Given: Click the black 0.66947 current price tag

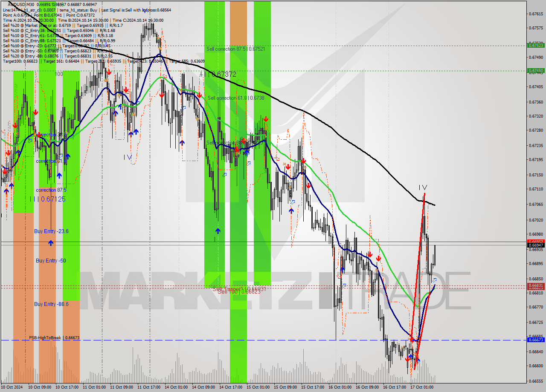Looking at the screenshot, I should point(536,245).
